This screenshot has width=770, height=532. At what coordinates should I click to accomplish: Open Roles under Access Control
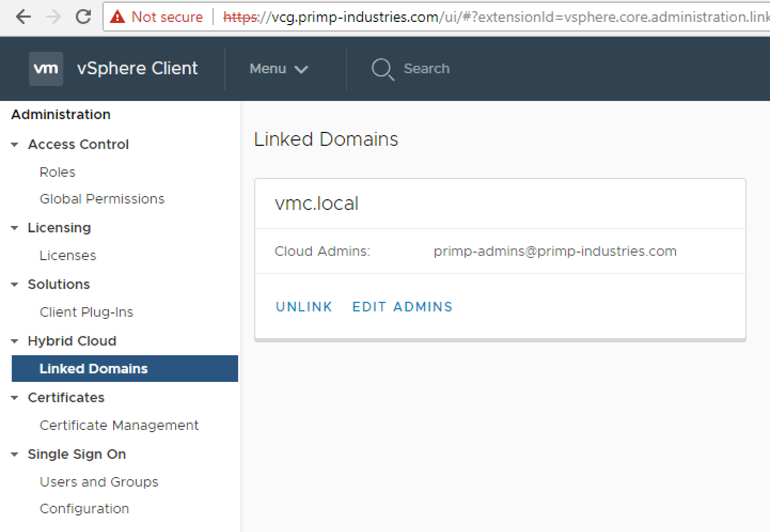click(x=58, y=172)
